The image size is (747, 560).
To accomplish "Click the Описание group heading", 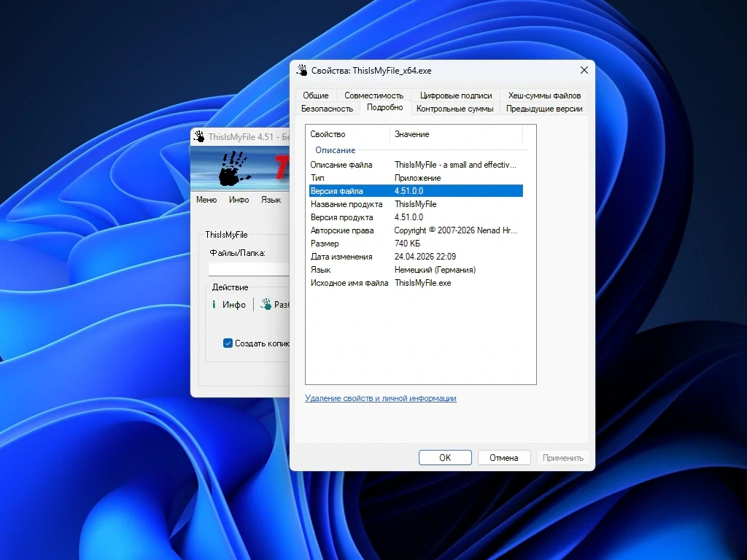I will click(335, 150).
